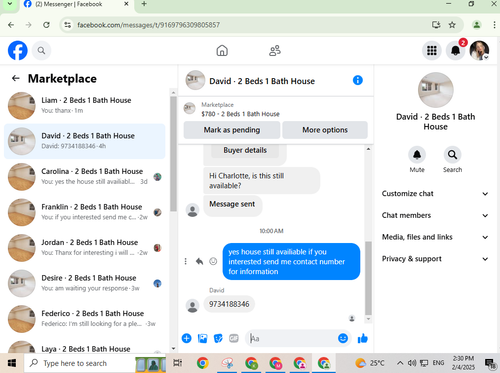Go to the Home feed icon
Image resolution: width=500 pixels, height=373 pixels.
tap(222, 51)
